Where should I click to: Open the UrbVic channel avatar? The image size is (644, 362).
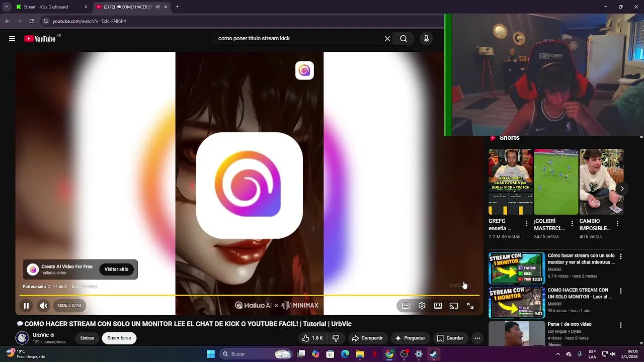point(22,338)
